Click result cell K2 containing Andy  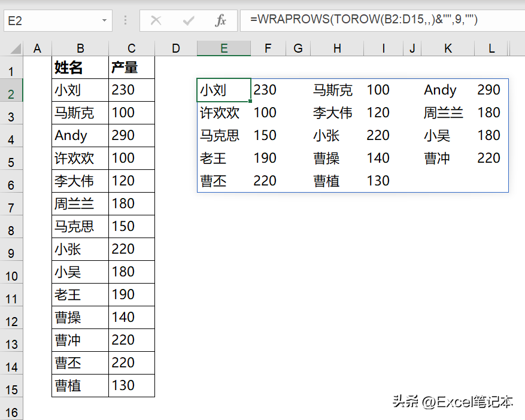[x=448, y=90]
